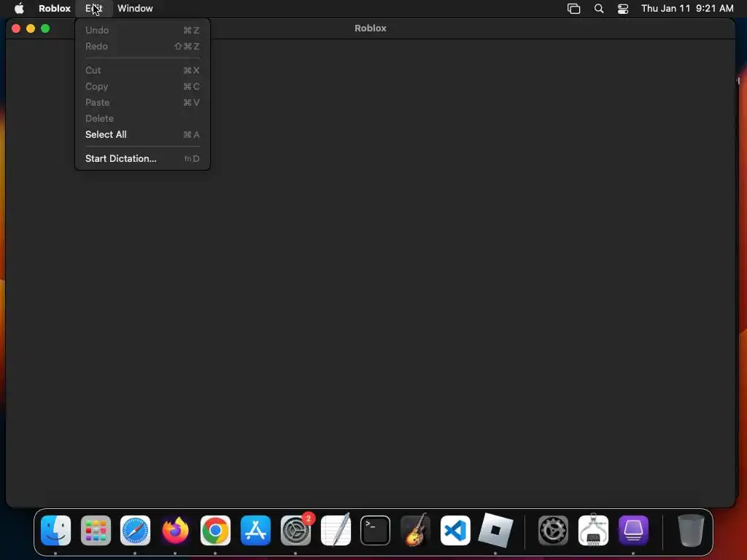Open Terminal from the Dock

[376, 530]
